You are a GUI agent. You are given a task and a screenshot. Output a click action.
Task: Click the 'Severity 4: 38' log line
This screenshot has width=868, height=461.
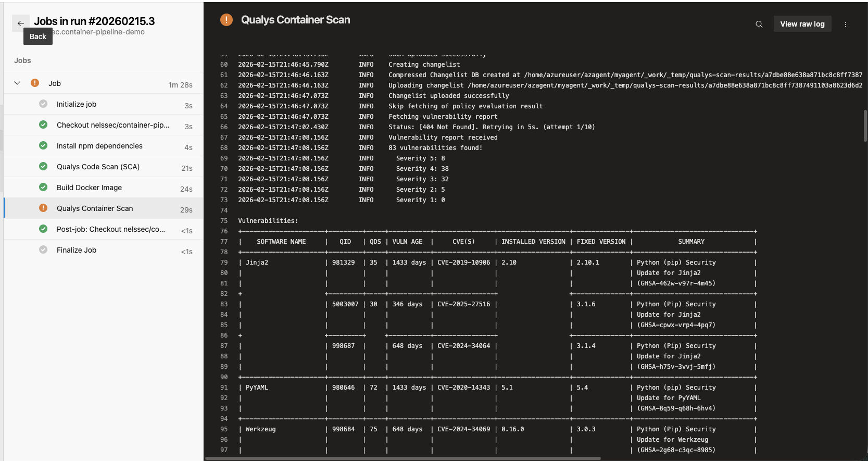(422, 169)
